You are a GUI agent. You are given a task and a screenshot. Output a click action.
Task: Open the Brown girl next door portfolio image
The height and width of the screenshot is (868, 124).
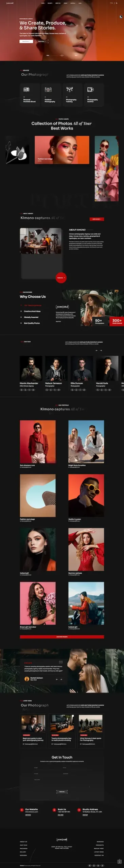(38, 603)
